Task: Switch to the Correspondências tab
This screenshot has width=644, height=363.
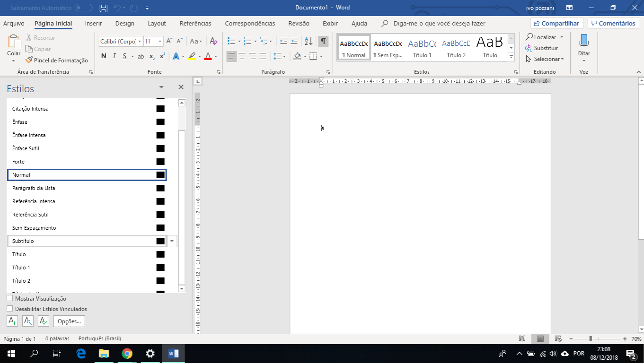Action: [x=250, y=24]
